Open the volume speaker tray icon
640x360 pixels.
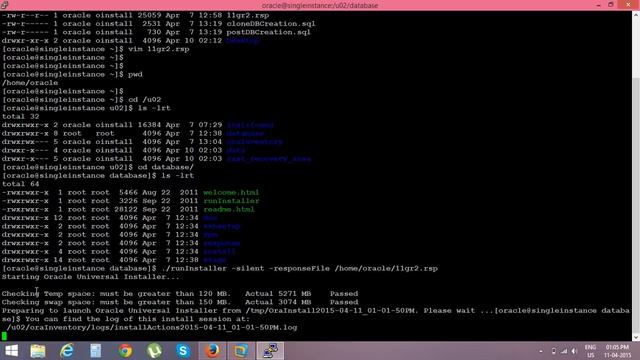coord(575,351)
